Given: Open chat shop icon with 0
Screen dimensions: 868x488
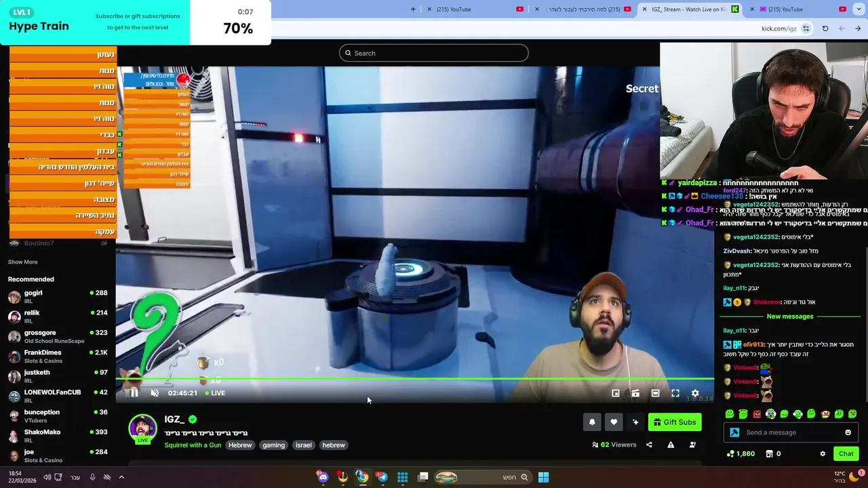Looking at the screenshot, I should [x=773, y=453].
